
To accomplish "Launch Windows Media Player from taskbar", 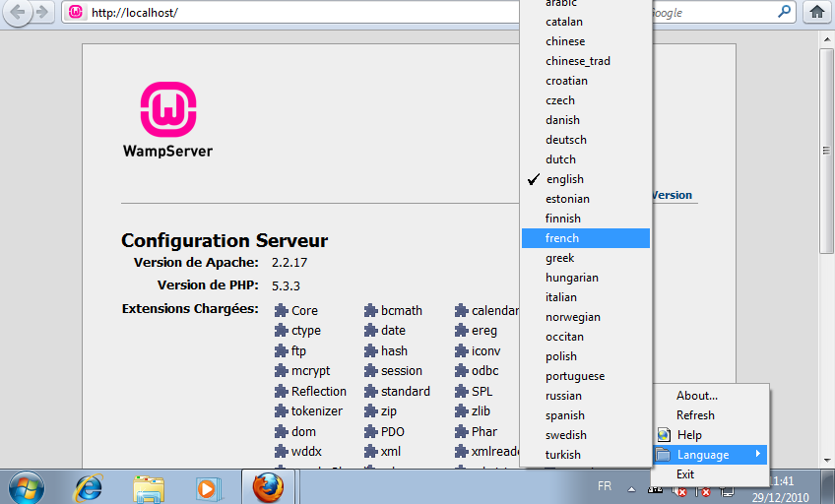I will 206,486.
